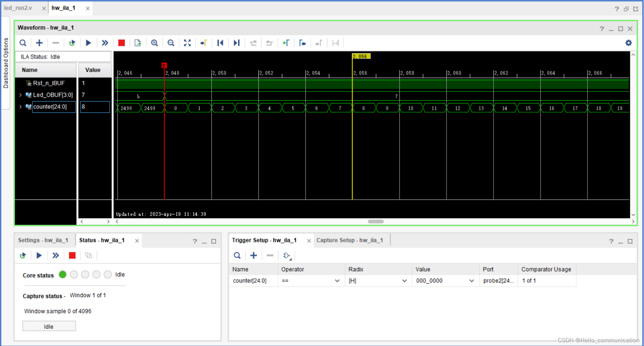Click the Run trigger play icon in waveform toolbar

[x=88, y=43]
